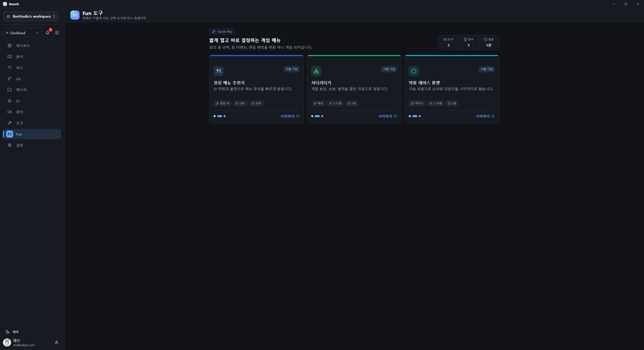644x350 pixels.
Task: Open the 대시보드 dashboard icon in sidebar
Action: tap(10, 46)
